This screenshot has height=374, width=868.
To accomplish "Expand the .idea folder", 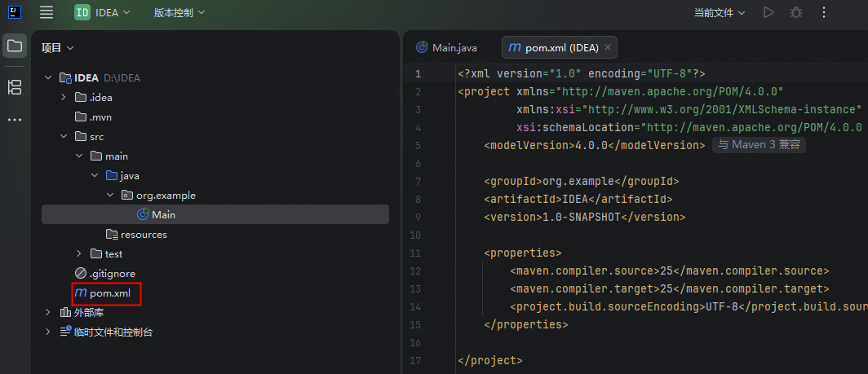I will point(64,97).
